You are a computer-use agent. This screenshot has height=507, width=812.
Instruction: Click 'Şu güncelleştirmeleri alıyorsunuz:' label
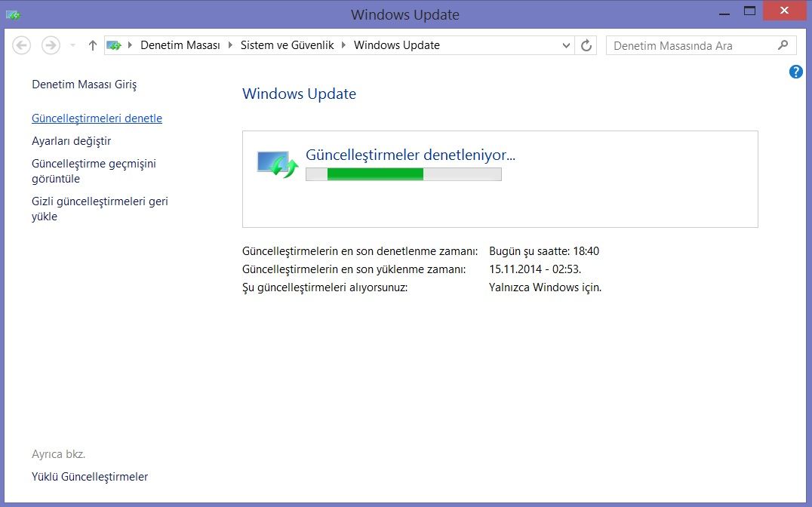point(325,287)
